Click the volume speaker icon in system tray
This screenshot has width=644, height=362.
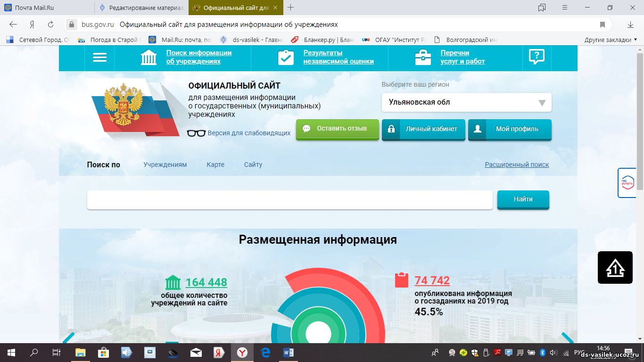(553, 353)
